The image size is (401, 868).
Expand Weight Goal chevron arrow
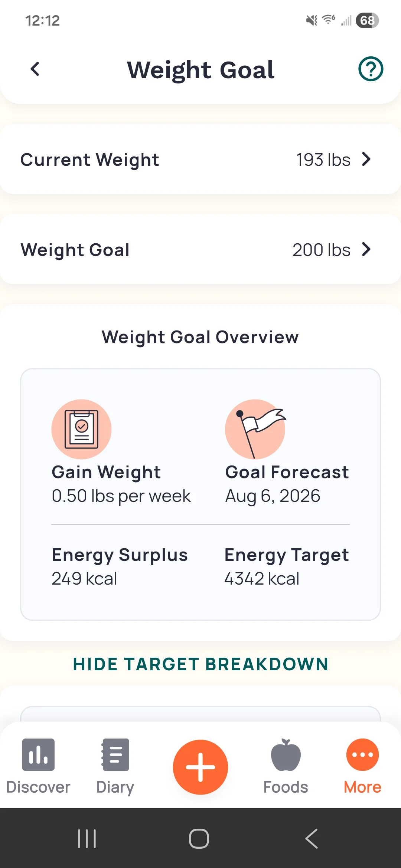[366, 250]
